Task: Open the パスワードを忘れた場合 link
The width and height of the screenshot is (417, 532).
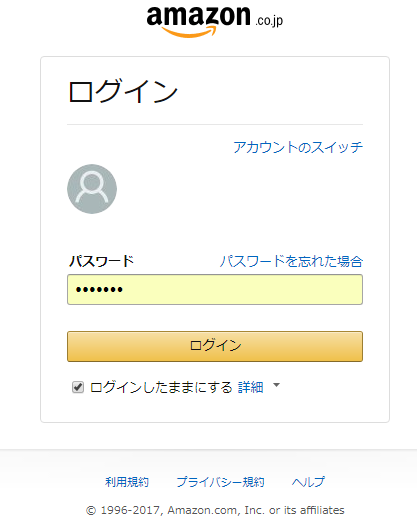Action: click(x=291, y=261)
